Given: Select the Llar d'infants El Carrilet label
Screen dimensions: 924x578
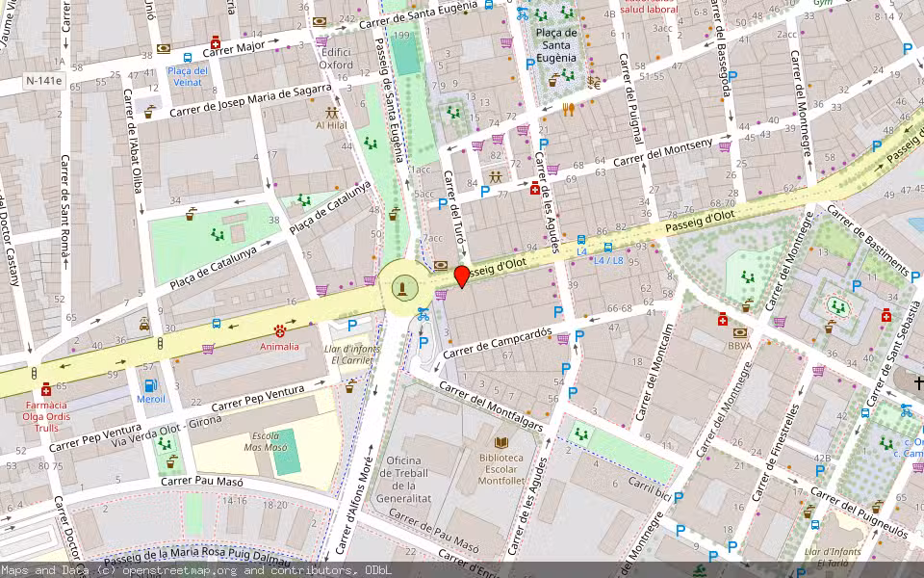Looking at the screenshot, I should click(x=352, y=355).
